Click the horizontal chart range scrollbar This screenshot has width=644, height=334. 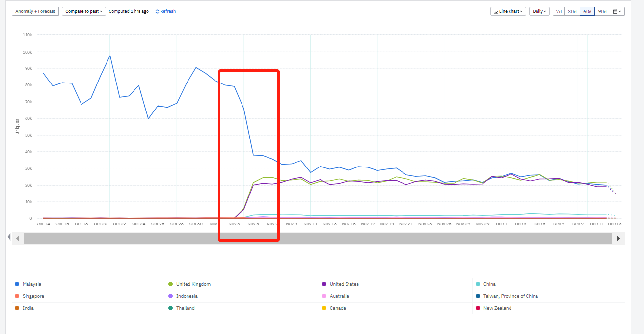pyautogui.click(x=318, y=239)
